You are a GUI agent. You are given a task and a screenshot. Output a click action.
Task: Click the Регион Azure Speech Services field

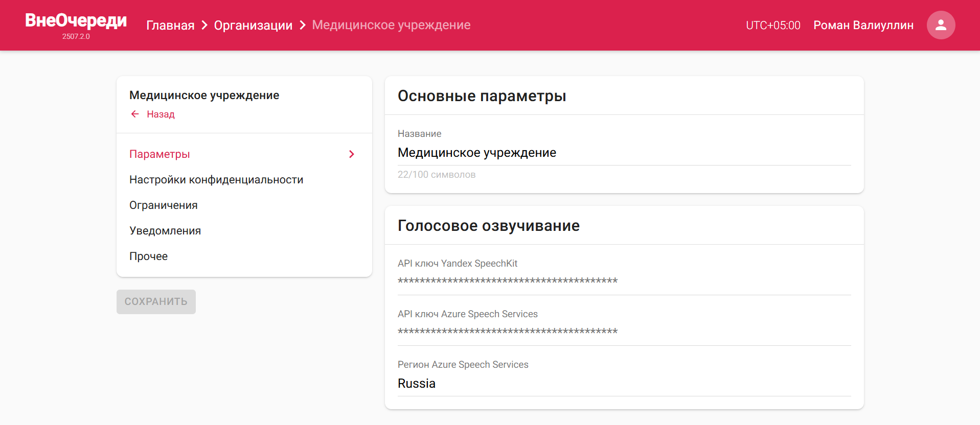pos(624,384)
